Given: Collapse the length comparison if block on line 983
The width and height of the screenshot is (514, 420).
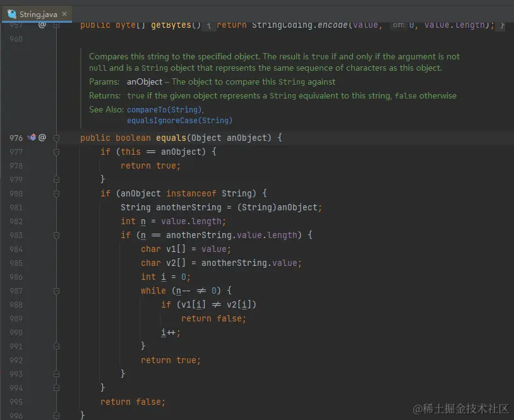Looking at the screenshot, I should pyautogui.click(x=56, y=235).
